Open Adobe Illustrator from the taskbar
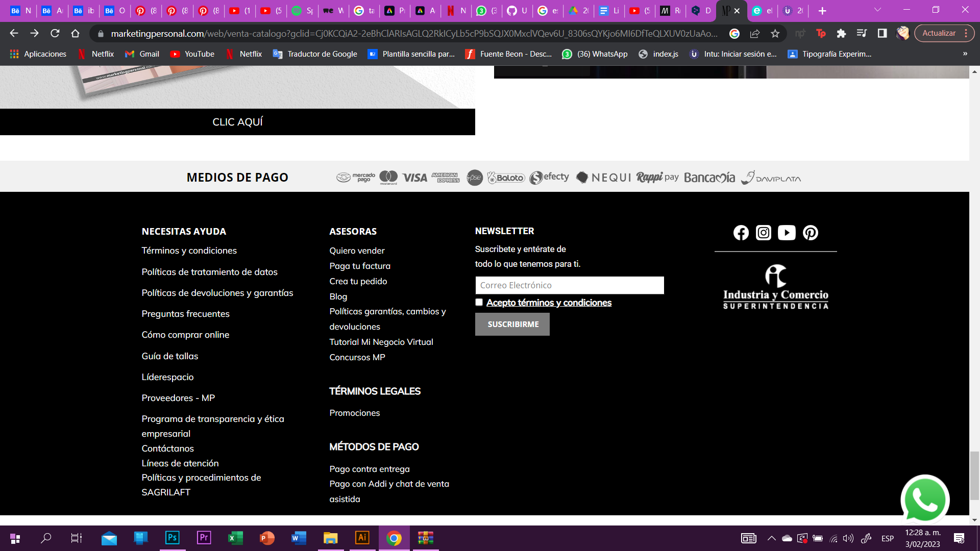This screenshot has width=980, height=551. point(362,538)
